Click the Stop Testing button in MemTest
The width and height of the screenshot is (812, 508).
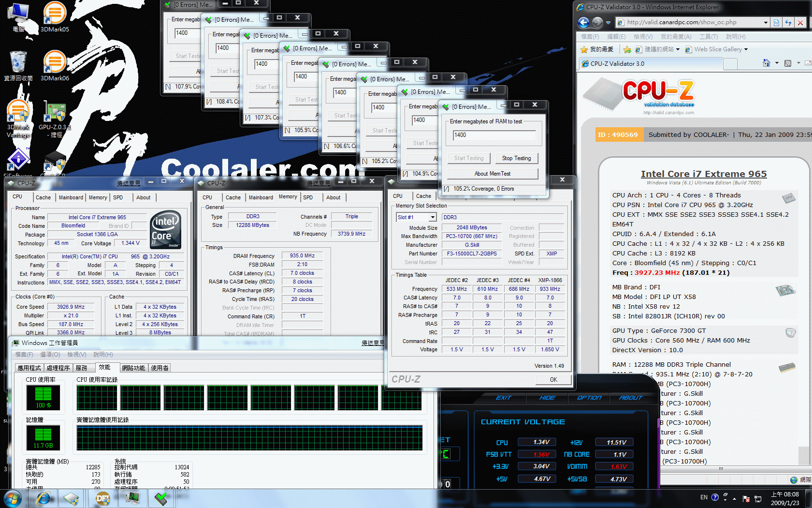coord(516,158)
